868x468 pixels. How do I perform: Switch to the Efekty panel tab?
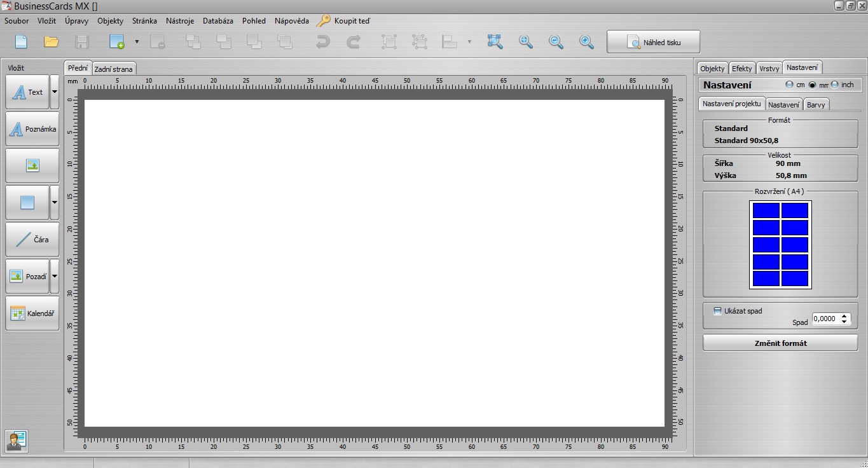click(x=741, y=69)
